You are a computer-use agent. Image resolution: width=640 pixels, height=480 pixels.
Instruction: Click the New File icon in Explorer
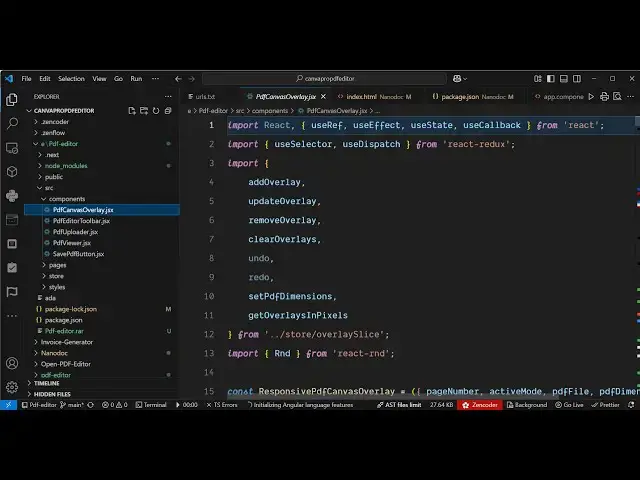(131, 111)
